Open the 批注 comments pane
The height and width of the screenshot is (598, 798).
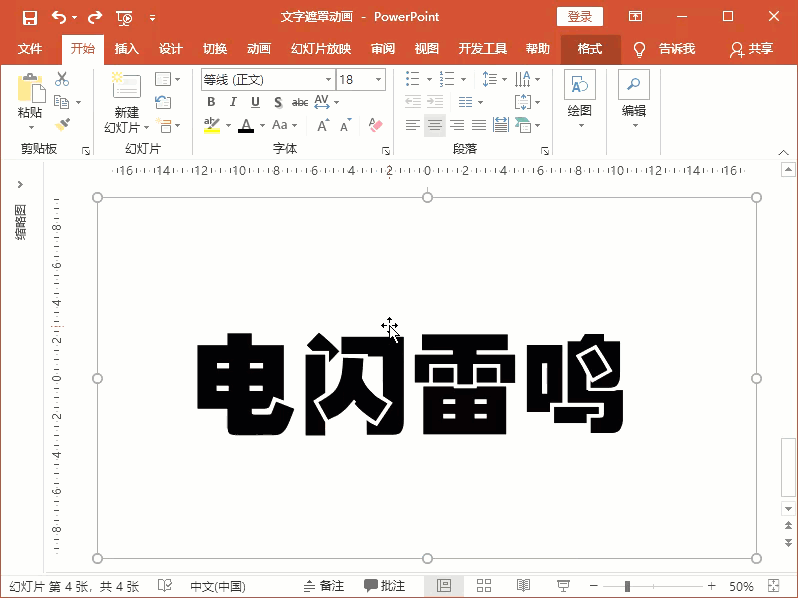pos(385,586)
